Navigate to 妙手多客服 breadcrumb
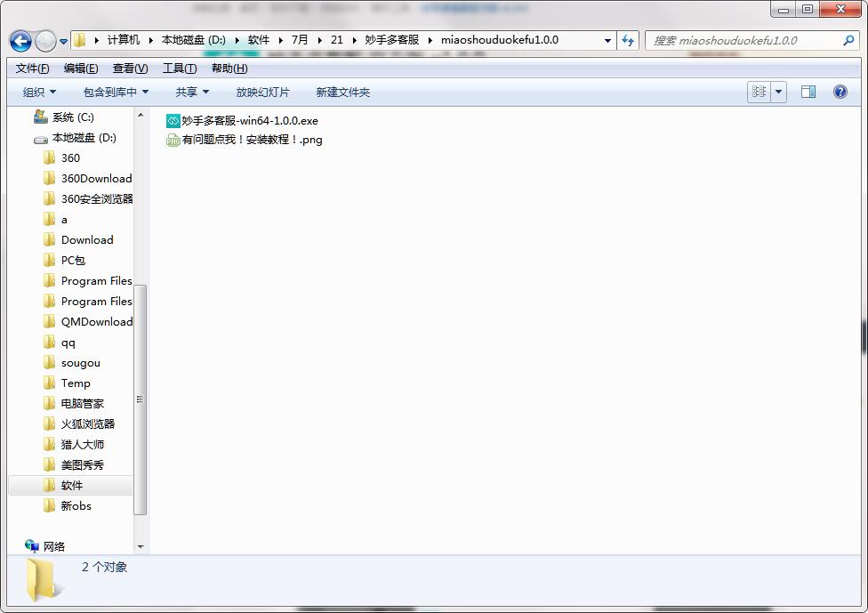This screenshot has width=868, height=613. 392,40
